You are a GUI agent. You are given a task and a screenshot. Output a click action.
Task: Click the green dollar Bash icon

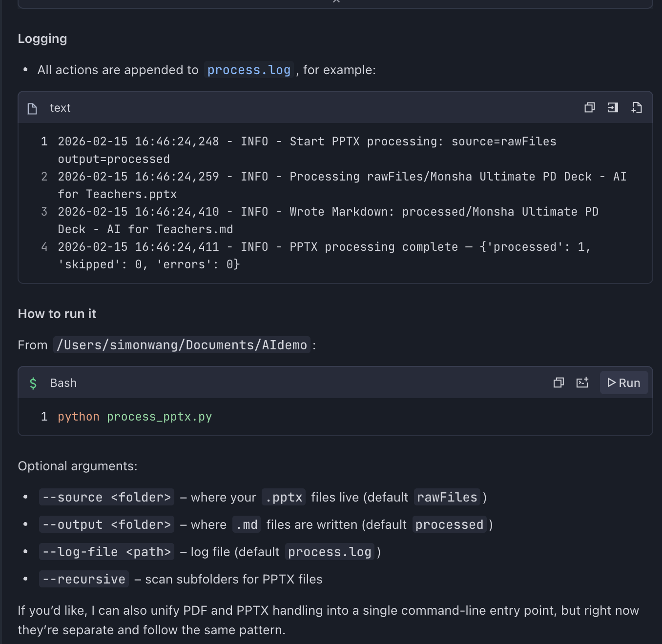click(x=33, y=383)
